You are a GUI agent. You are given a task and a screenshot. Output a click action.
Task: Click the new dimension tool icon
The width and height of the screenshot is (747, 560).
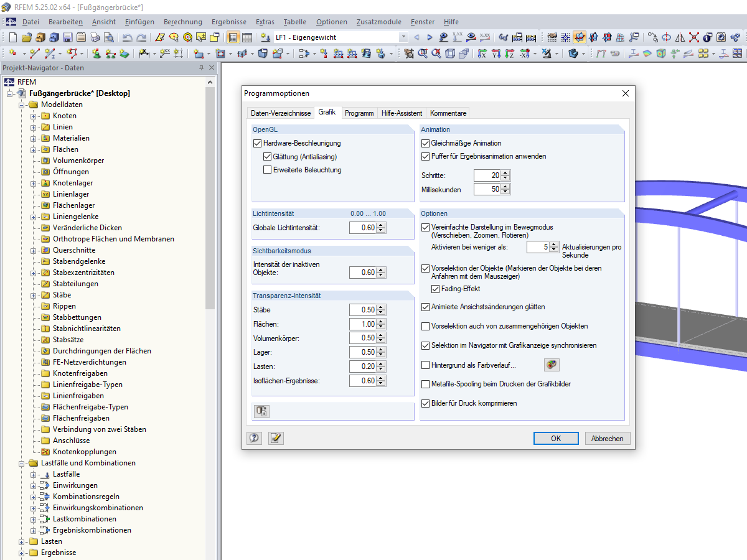[x=144, y=54]
